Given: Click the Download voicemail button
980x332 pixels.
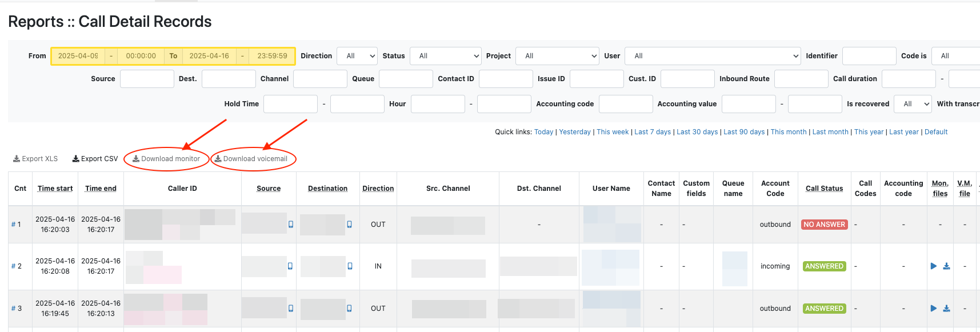Looking at the screenshot, I should click(251, 159).
